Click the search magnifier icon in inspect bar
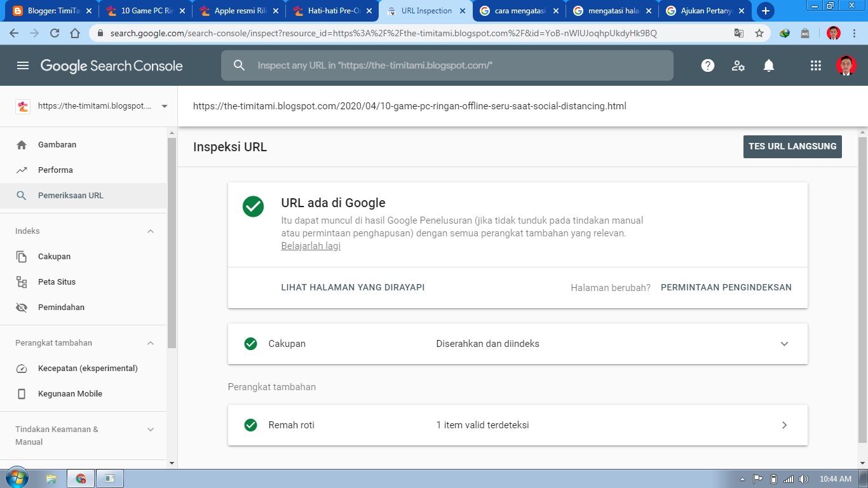The image size is (868, 488). tap(239, 65)
